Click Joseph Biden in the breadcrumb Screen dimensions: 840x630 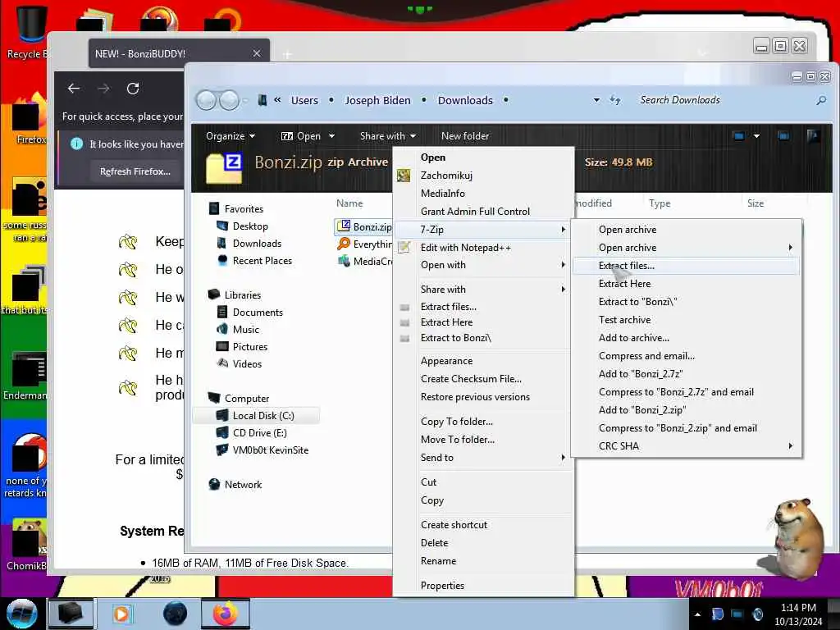377,100
